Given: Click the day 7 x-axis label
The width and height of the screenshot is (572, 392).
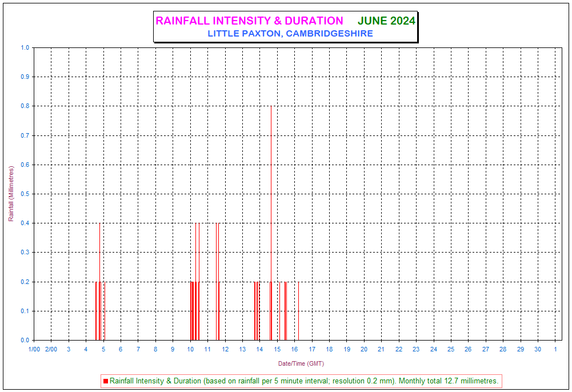Looking at the screenshot, I should click(138, 349).
